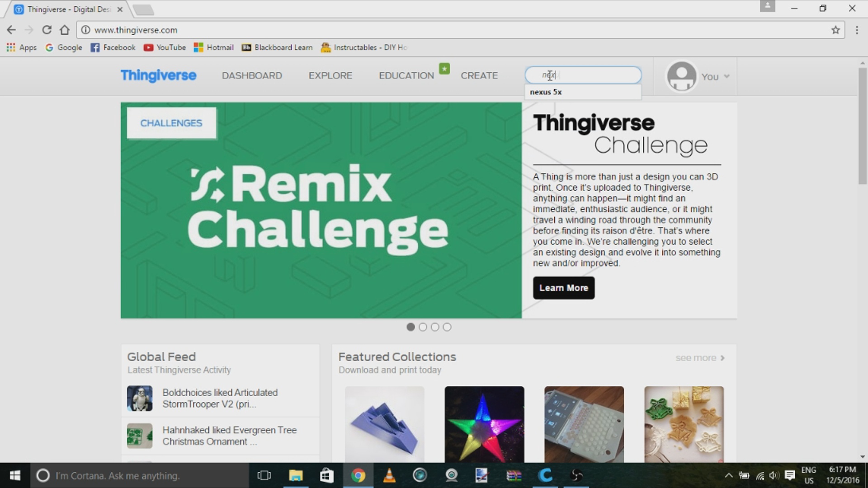
Task: Select the second carousel slide dot
Action: pos(423,327)
